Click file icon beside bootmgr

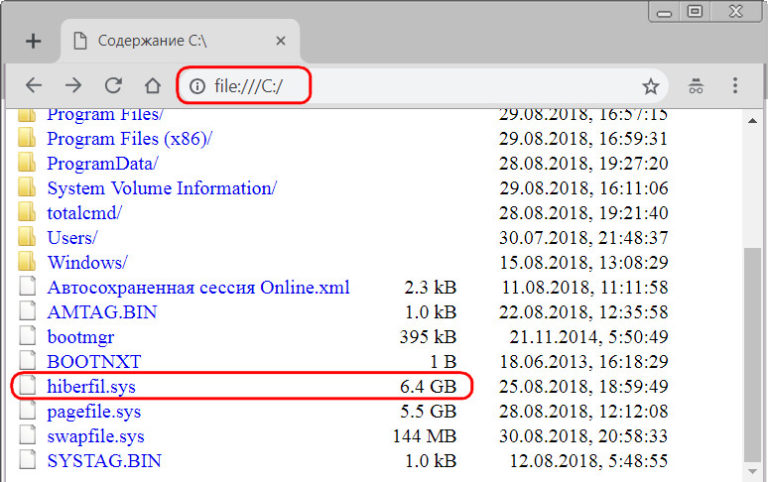pyautogui.click(x=27, y=336)
